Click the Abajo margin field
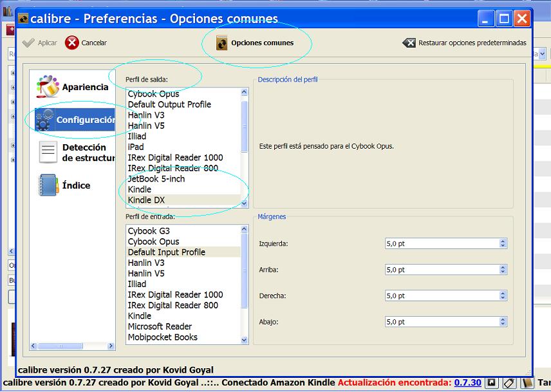This screenshot has width=551, height=392. click(446, 321)
